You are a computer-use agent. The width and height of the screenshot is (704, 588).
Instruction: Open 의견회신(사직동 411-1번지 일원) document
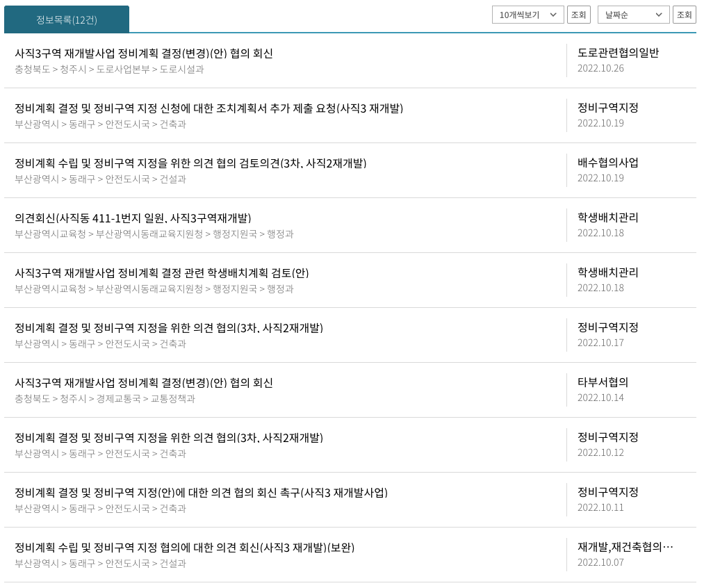[x=133, y=218]
